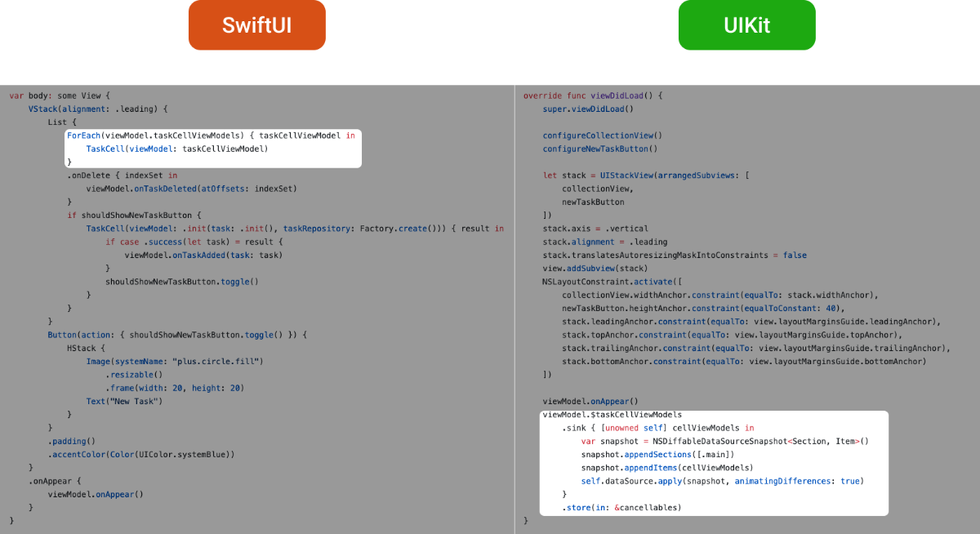Click the ".store(in: &cancellables)" line

coord(621,508)
